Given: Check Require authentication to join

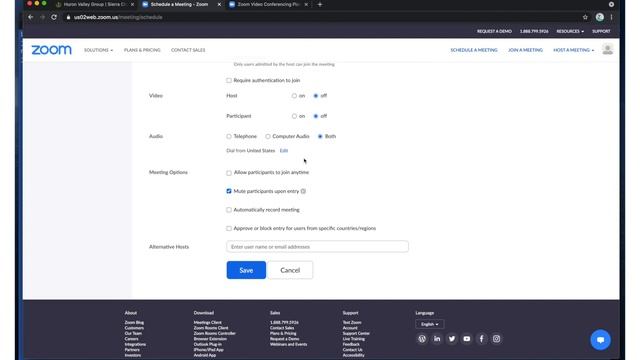Looking at the screenshot, I should point(229,80).
